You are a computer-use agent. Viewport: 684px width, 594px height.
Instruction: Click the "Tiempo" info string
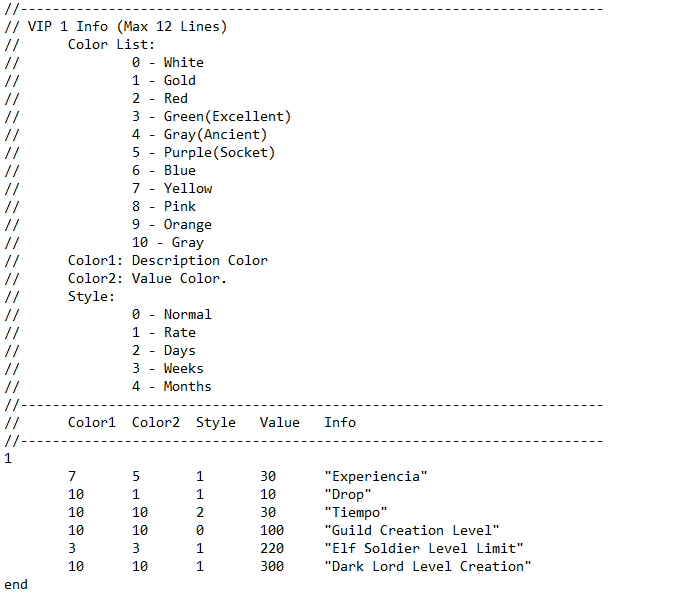(356, 512)
